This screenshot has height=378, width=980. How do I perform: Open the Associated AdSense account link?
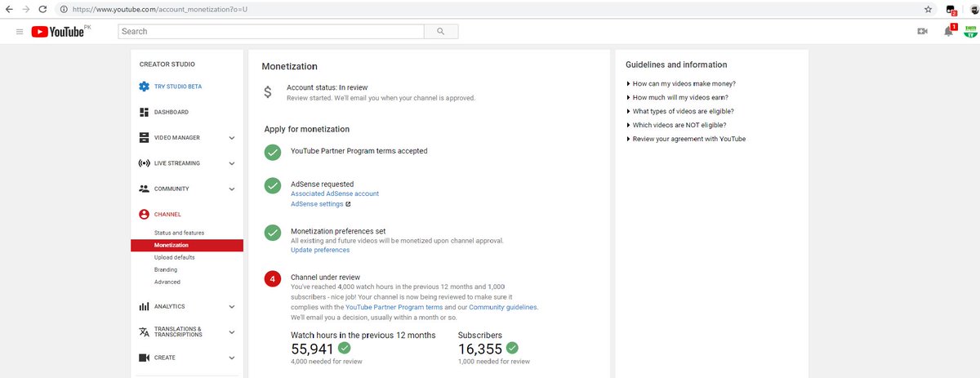[335, 193]
